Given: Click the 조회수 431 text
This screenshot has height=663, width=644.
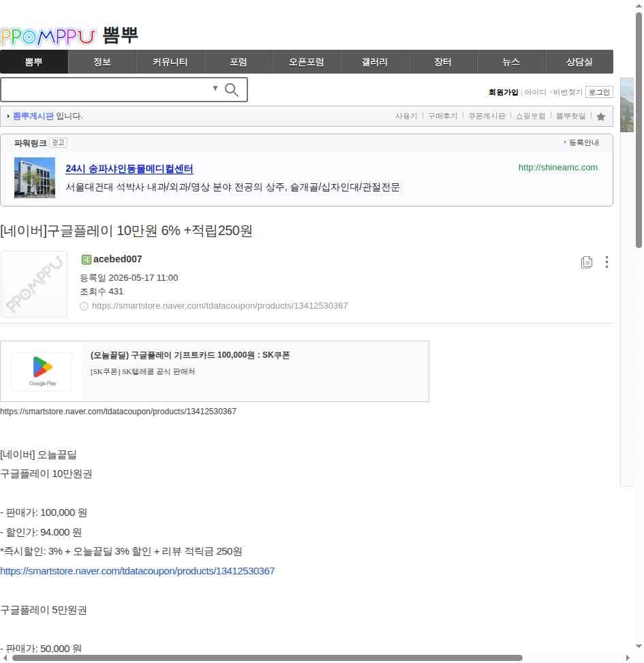Looking at the screenshot, I should coord(102,292).
